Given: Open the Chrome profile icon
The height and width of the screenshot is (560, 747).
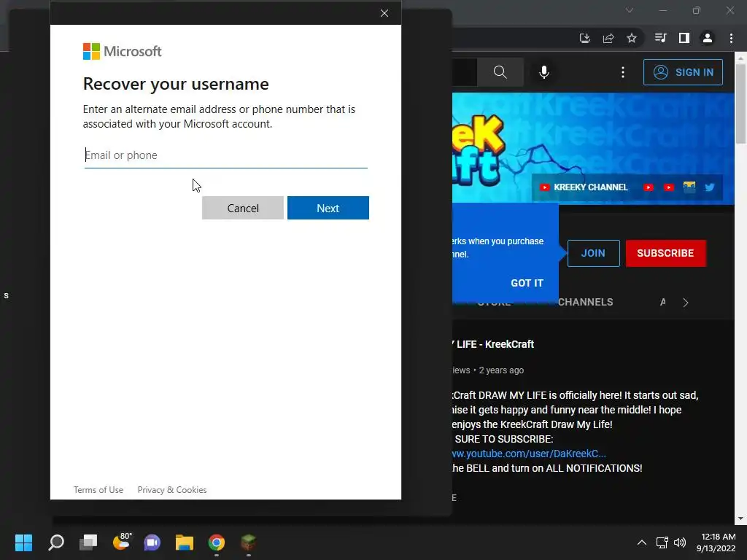Looking at the screenshot, I should (708, 38).
